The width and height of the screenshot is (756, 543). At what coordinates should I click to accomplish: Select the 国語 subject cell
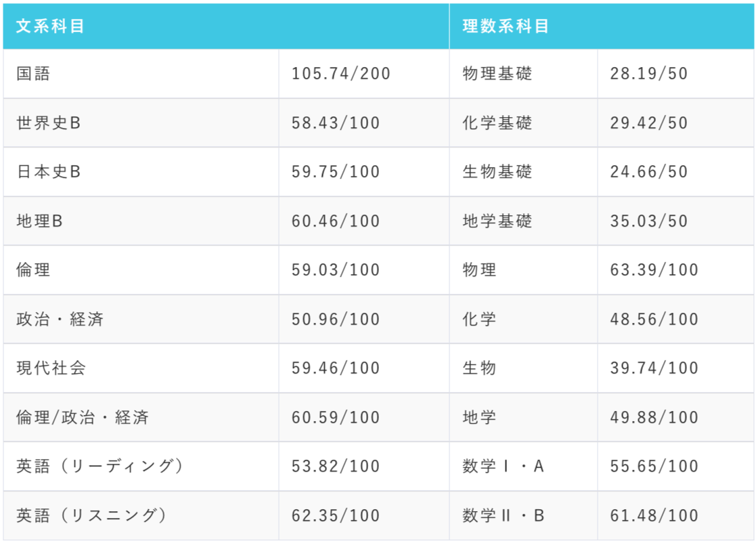[34, 74]
